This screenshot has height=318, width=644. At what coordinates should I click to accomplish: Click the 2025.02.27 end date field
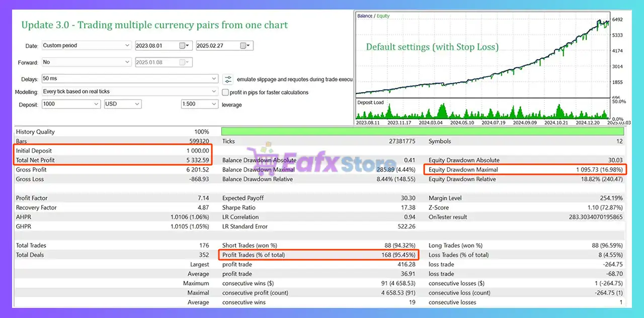click(216, 46)
